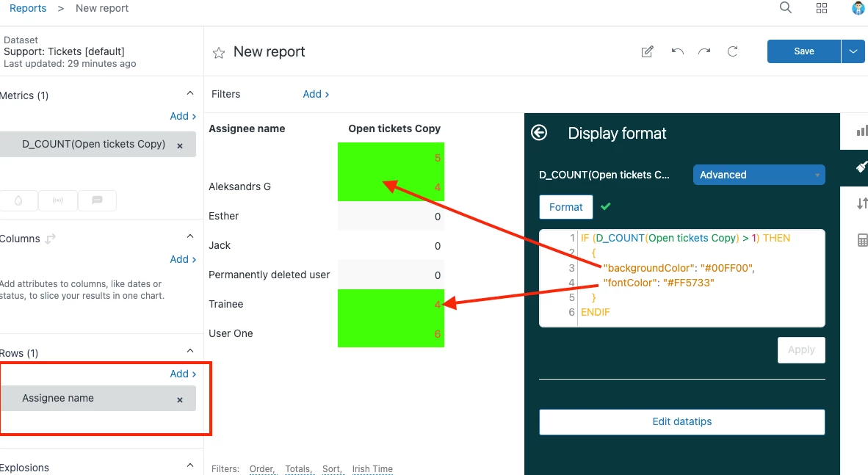Open the Order filter link
The height and width of the screenshot is (475, 868).
tap(262, 469)
